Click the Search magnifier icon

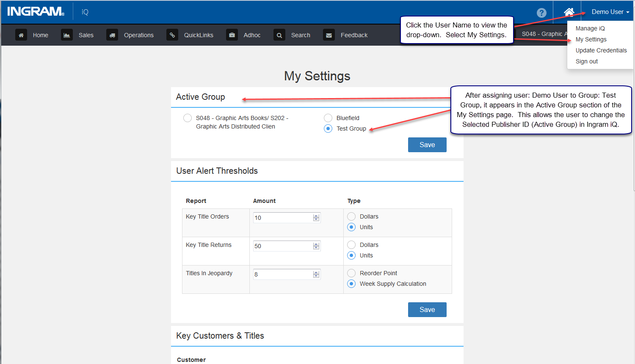(x=279, y=35)
